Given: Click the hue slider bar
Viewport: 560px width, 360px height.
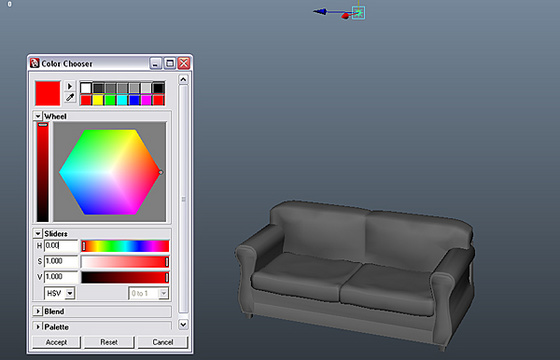Looking at the screenshot, I should tap(125, 246).
